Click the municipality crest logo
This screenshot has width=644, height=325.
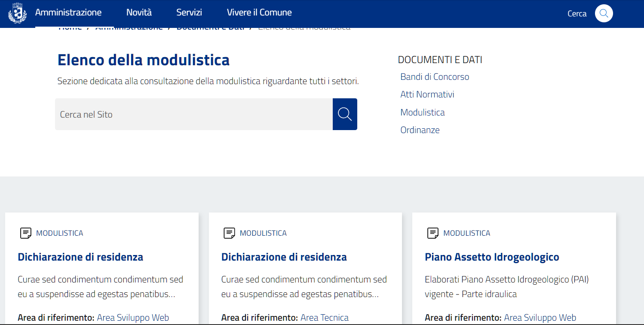pyautogui.click(x=18, y=13)
